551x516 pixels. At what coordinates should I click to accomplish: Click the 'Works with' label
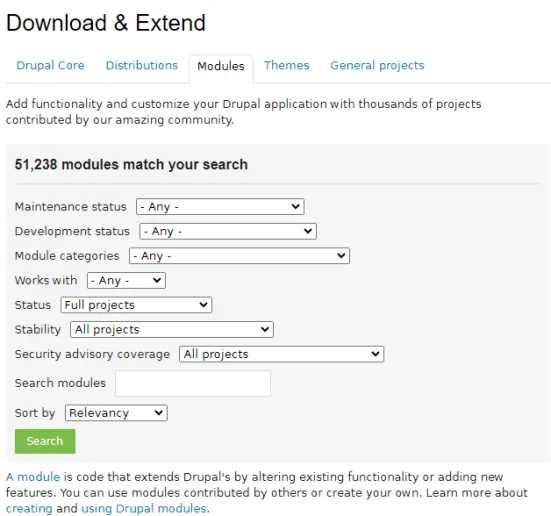click(46, 280)
